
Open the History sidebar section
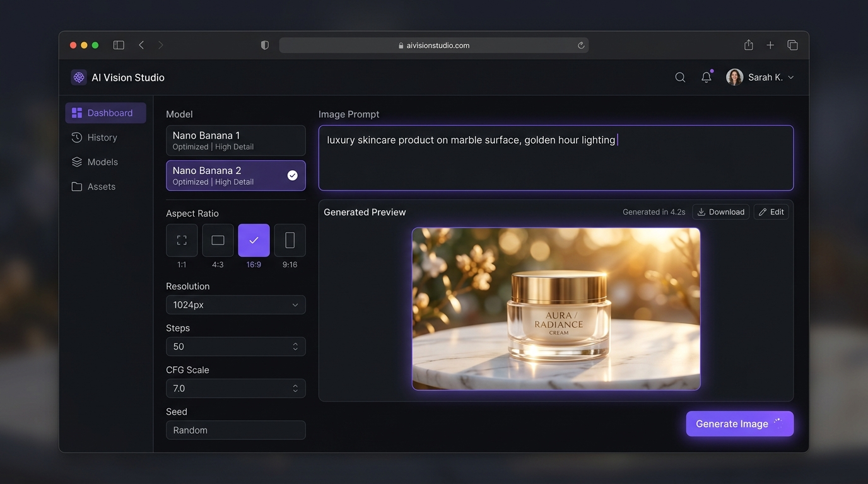click(102, 137)
